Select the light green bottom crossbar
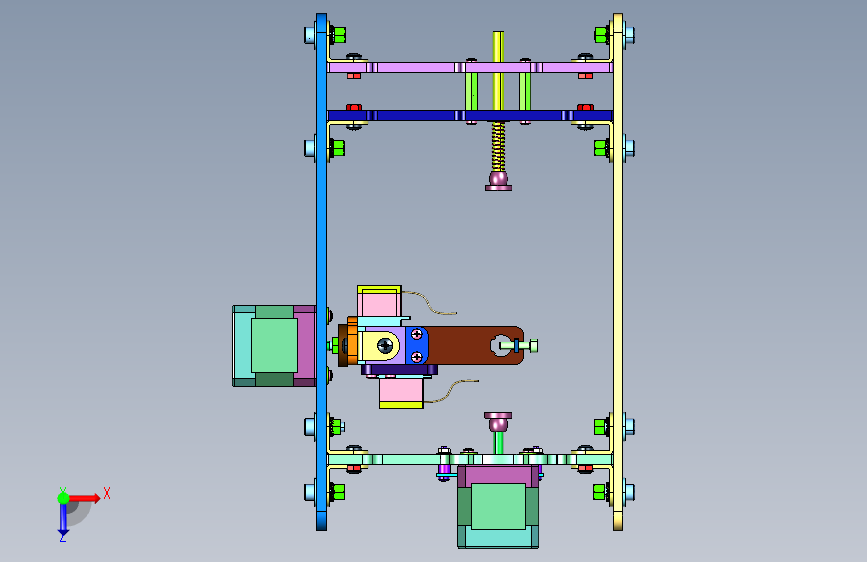867x562 pixels. coord(470,459)
